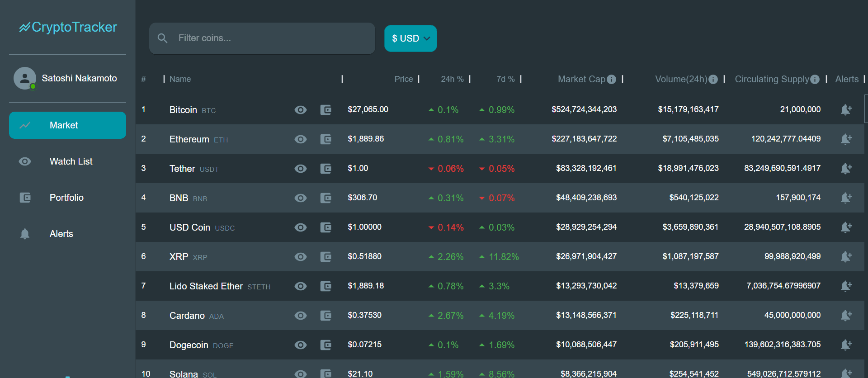868x378 pixels.
Task: Open the Watch List page
Action: coord(67,161)
